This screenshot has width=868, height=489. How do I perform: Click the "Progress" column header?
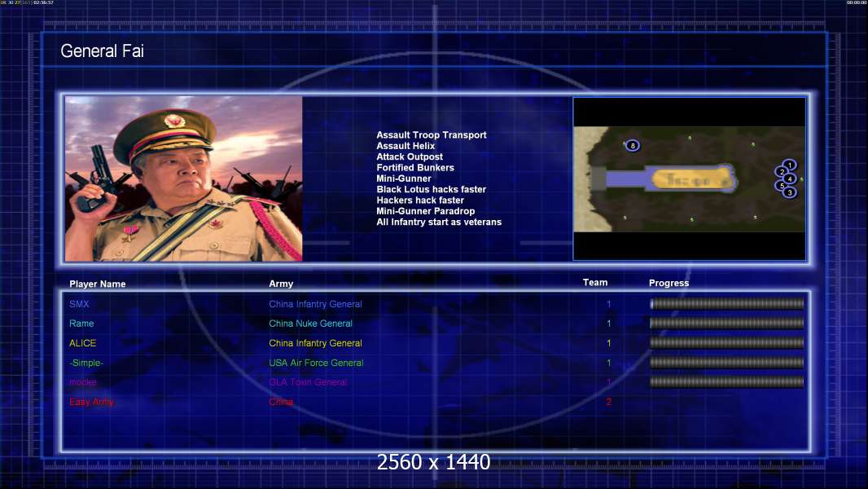(669, 283)
